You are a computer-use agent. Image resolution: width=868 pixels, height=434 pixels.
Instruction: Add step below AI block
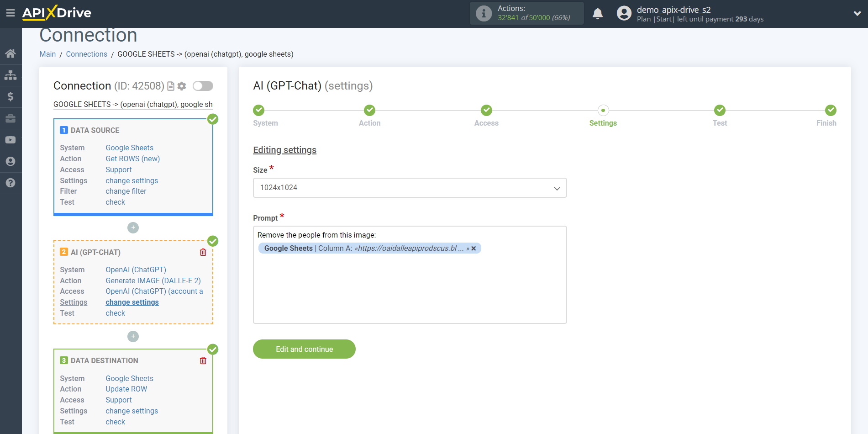tap(133, 336)
